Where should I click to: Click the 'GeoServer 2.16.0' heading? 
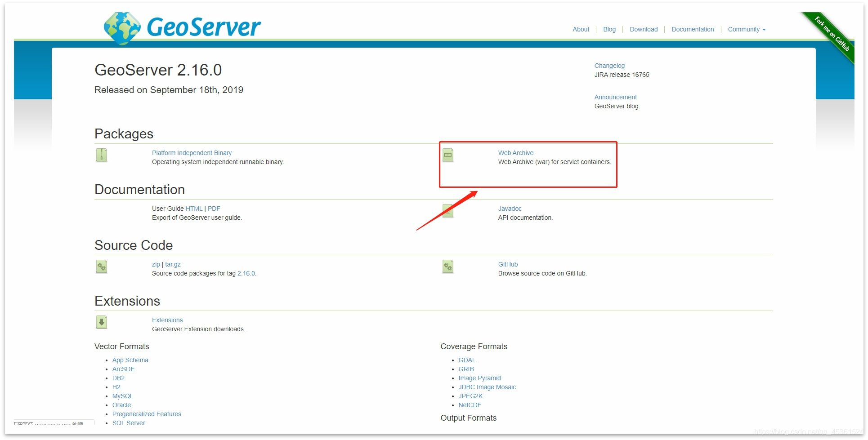[x=158, y=70]
